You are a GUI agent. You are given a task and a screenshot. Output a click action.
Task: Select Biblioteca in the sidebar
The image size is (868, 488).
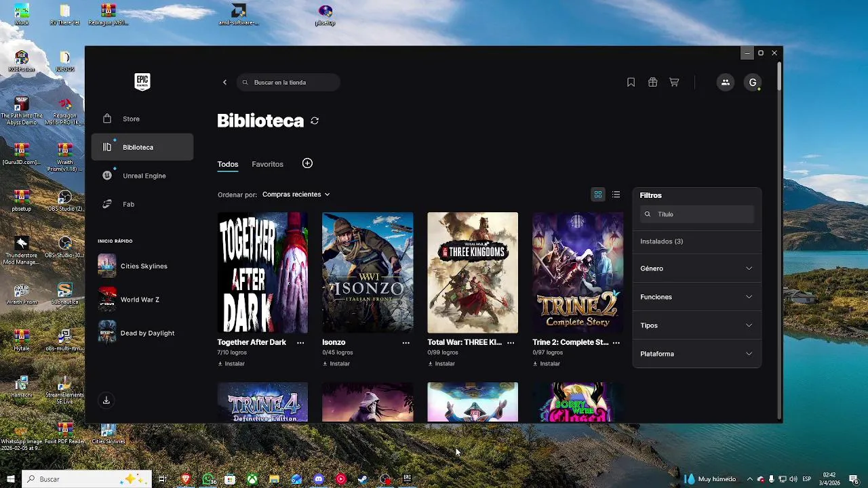pos(142,147)
